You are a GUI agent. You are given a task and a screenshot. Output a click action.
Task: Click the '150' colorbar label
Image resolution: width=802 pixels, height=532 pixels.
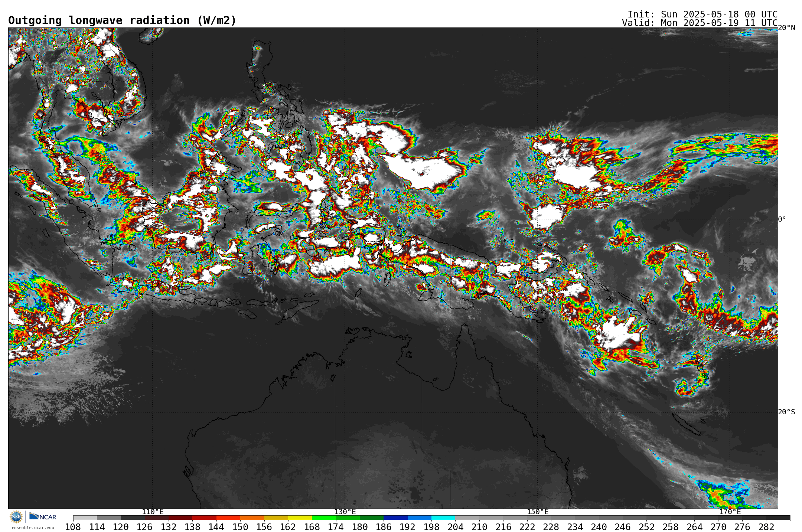pyautogui.click(x=240, y=527)
